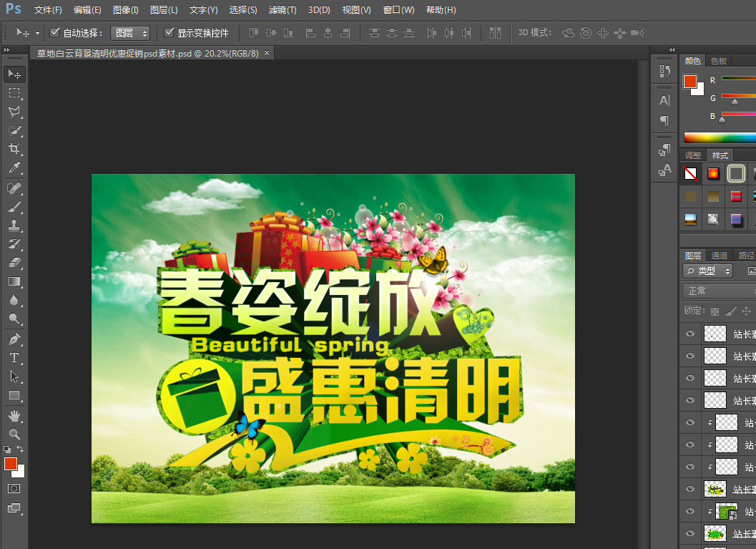
Task: Change the screen mode
Action: pos(14,508)
